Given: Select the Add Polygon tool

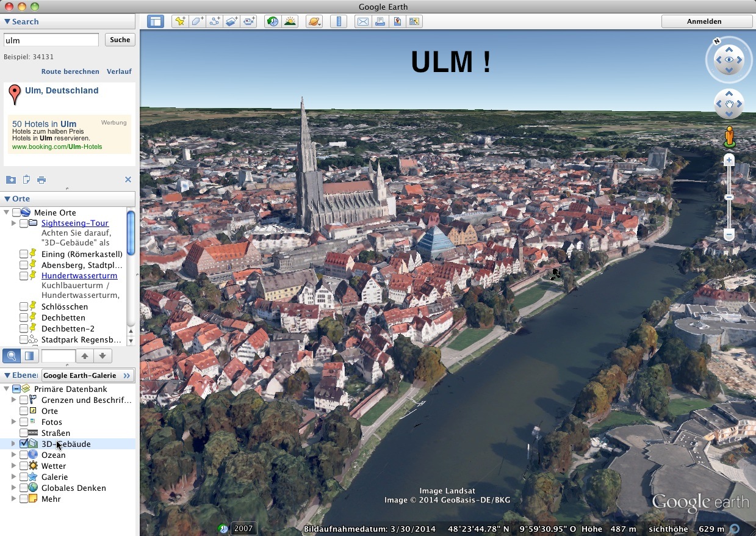Looking at the screenshot, I should pos(197,21).
